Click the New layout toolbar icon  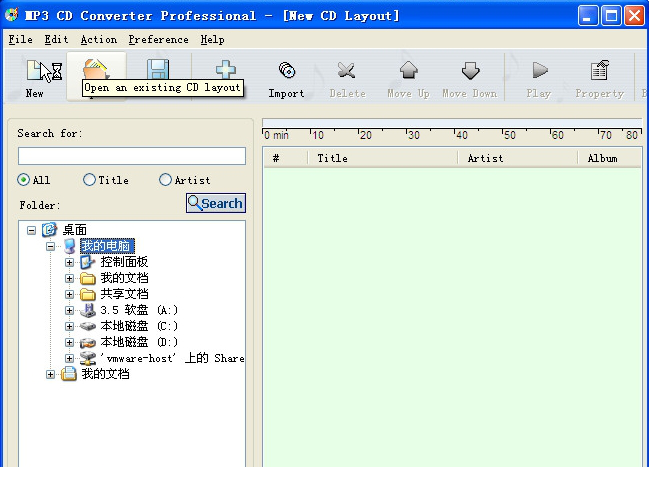35,71
